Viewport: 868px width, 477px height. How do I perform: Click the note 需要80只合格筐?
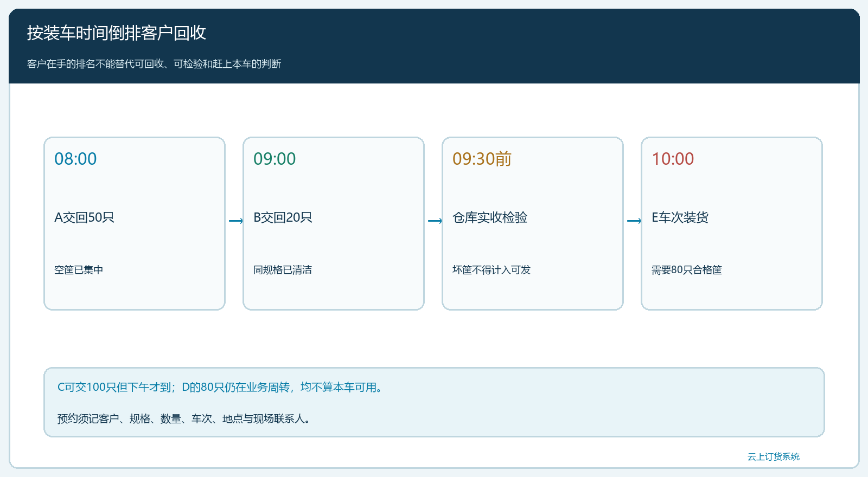687,270
